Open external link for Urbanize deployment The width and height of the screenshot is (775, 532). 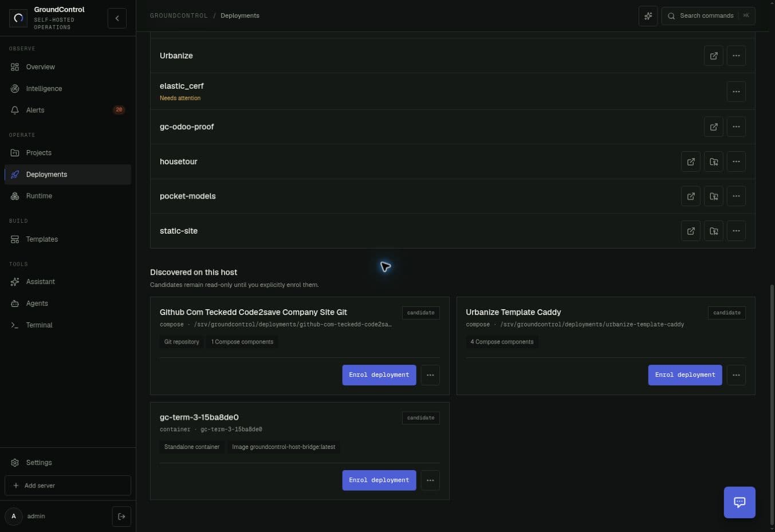[714, 56]
